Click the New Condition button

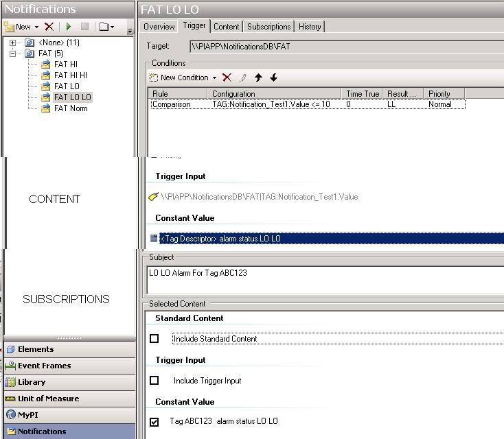point(179,78)
